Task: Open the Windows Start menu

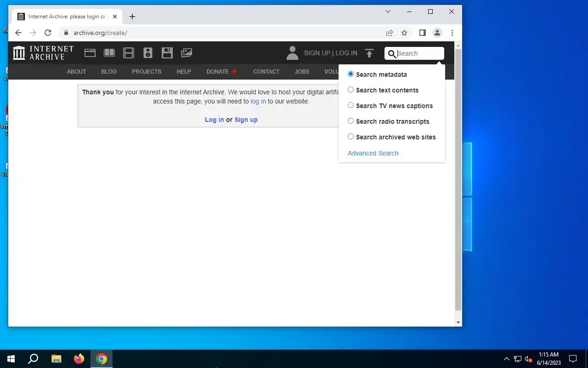Action: click(11, 359)
